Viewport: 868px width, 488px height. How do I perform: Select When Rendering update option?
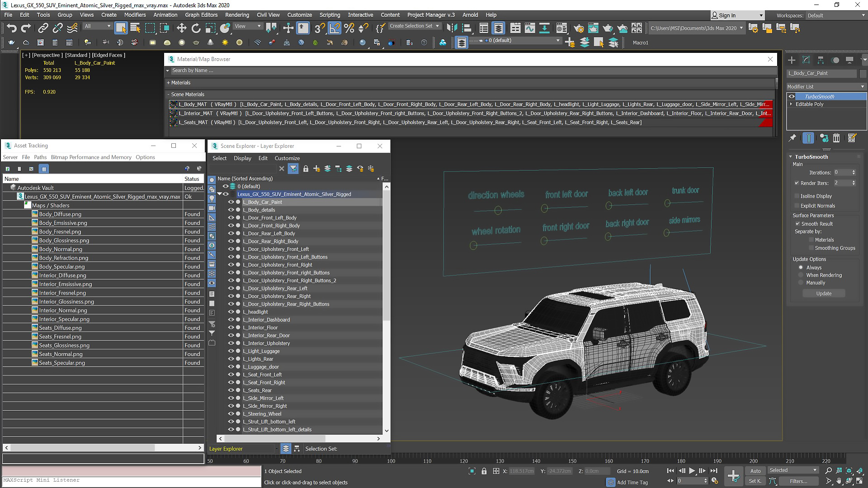click(801, 275)
